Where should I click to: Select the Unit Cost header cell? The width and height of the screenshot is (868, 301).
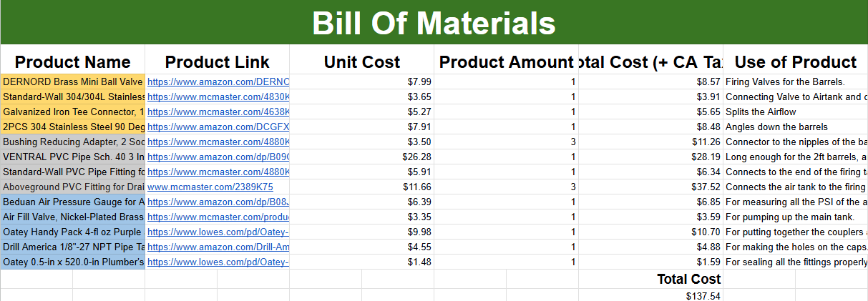tap(362, 61)
